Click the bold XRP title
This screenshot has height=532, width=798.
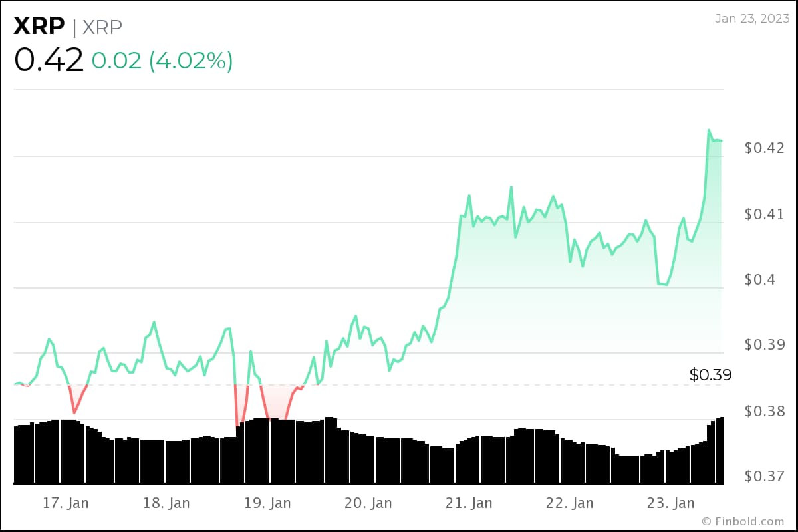[x=39, y=27]
